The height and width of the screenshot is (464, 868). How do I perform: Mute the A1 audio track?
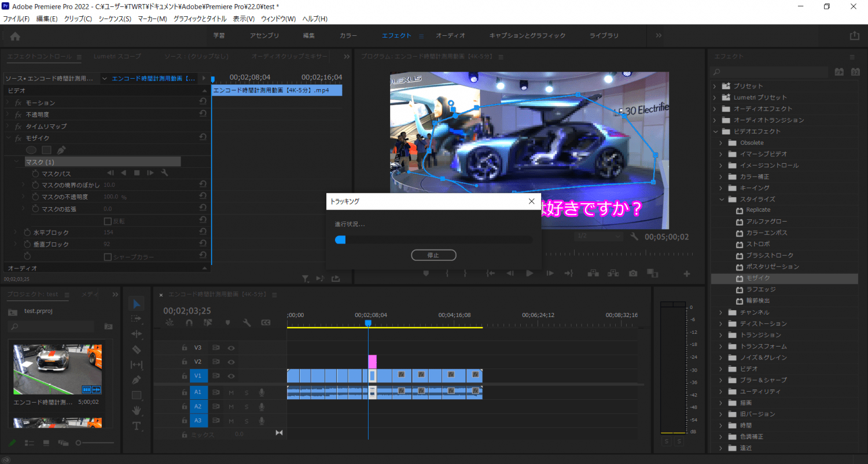[x=231, y=392]
